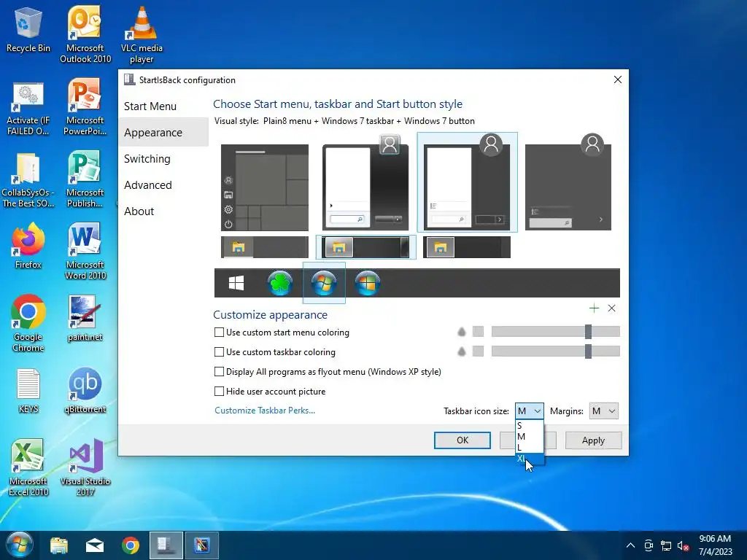
Task: Open the KEYS text file
Action: click(x=28, y=391)
